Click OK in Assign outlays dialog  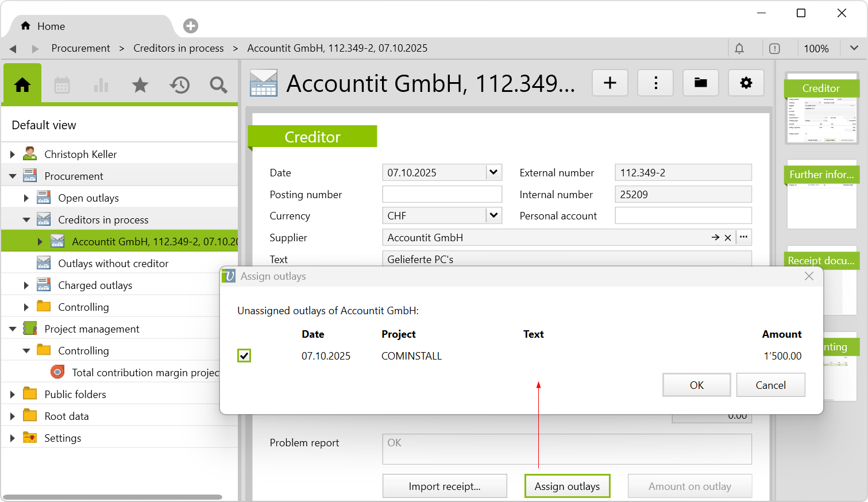696,385
